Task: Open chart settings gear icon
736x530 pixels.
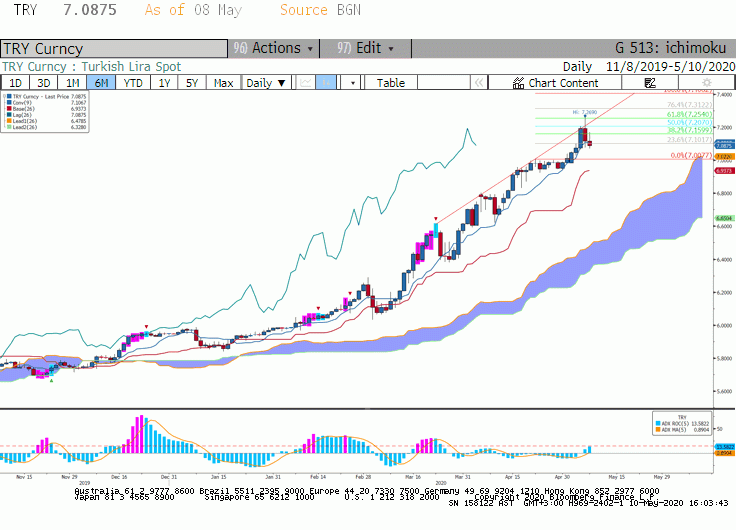Action: pyautogui.click(x=706, y=83)
